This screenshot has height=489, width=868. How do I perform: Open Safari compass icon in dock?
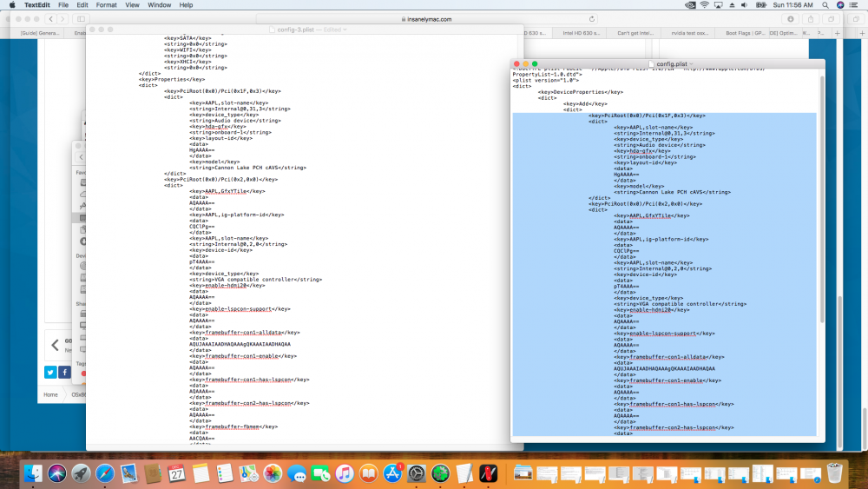point(105,473)
